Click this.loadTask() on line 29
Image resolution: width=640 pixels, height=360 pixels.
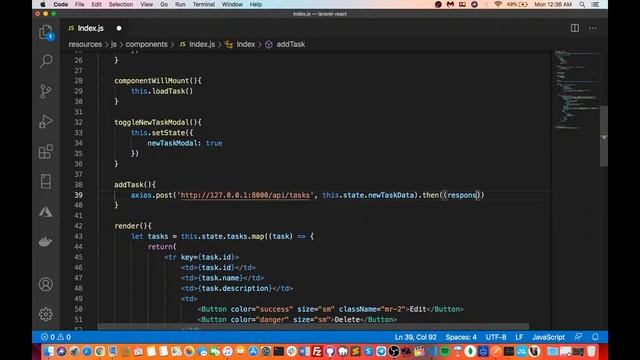tap(162, 91)
